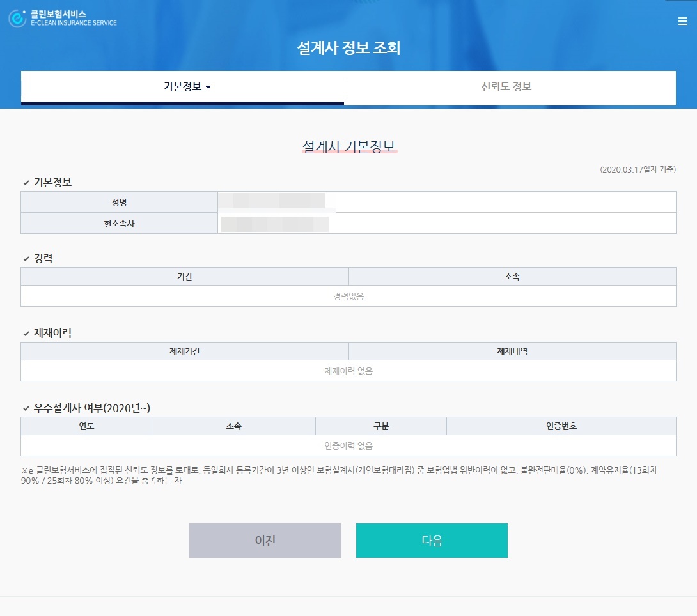The height and width of the screenshot is (616, 697).
Task: Click the checkmark beside 우수설계사 여부 section
Action: [26, 408]
